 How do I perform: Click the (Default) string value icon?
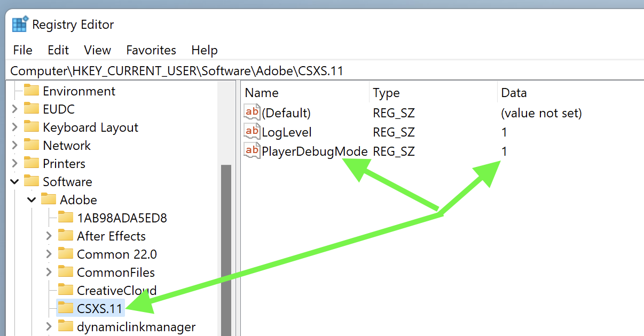tap(252, 113)
